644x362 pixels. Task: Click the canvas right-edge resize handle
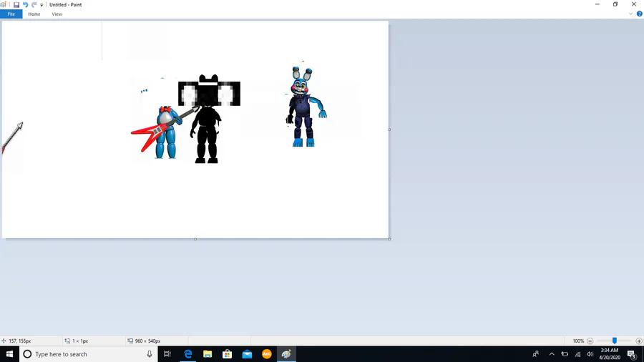(x=389, y=129)
